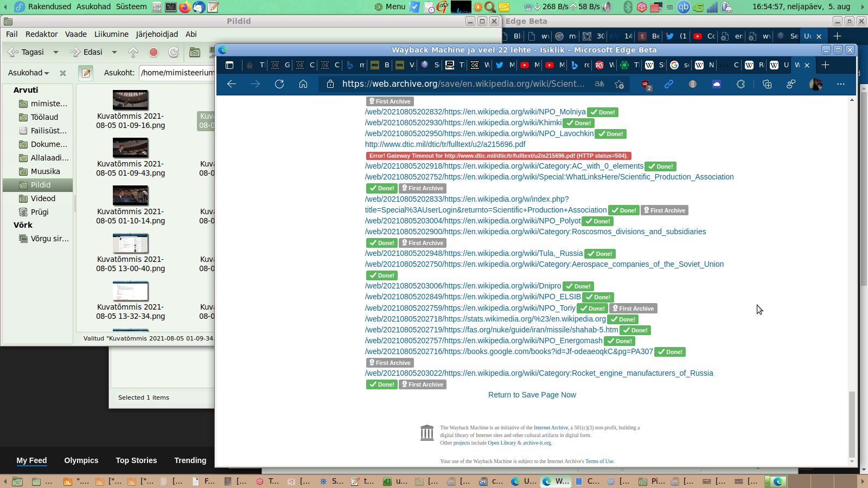Open the magnifier search icon in top panel
The height and width of the screenshot is (488, 868).
[x=490, y=7]
